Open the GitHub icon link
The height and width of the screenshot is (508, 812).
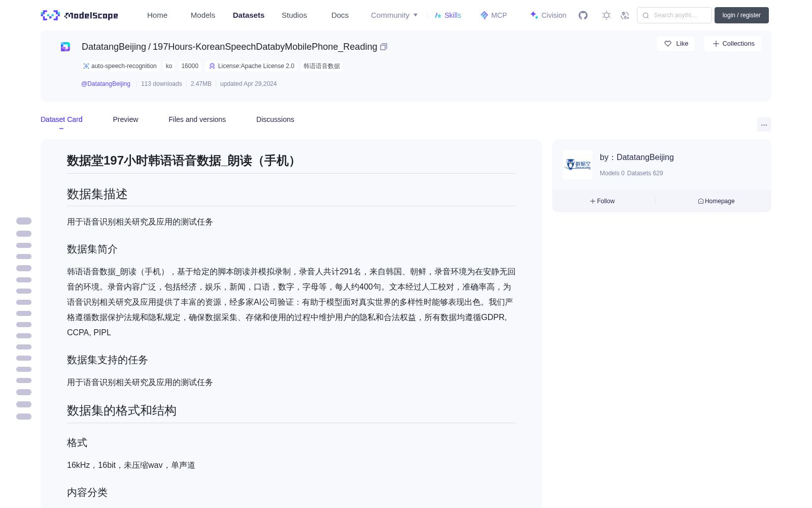coord(583,15)
